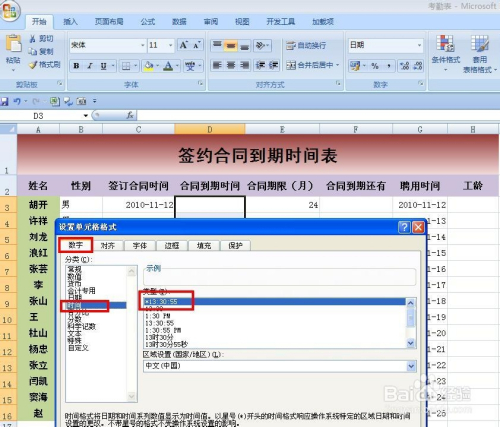Click column D header
The image size is (500, 427).
tap(210, 129)
